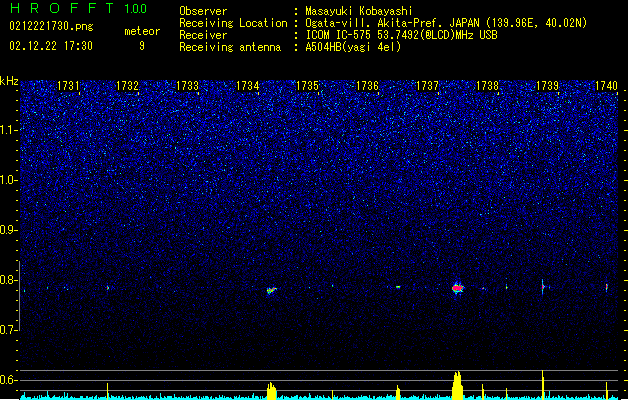The image size is (629, 400).
Task: Click the yellow intensity bar below 1734
Action: (x=272, y=391)
